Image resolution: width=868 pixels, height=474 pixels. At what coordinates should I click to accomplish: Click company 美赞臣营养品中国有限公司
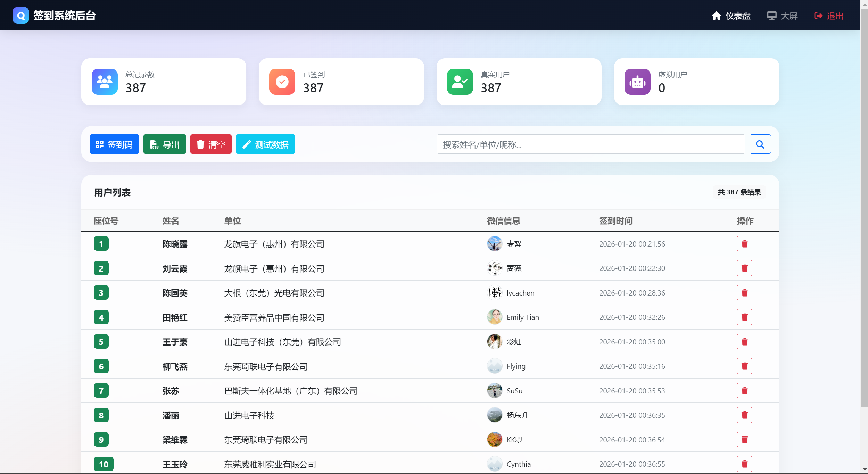pos(274,317)
